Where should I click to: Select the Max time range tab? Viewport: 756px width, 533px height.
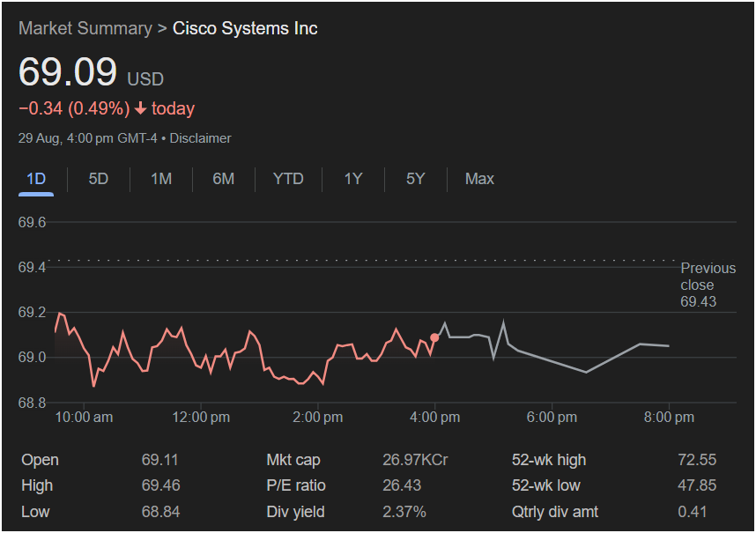tap(479, 179)
